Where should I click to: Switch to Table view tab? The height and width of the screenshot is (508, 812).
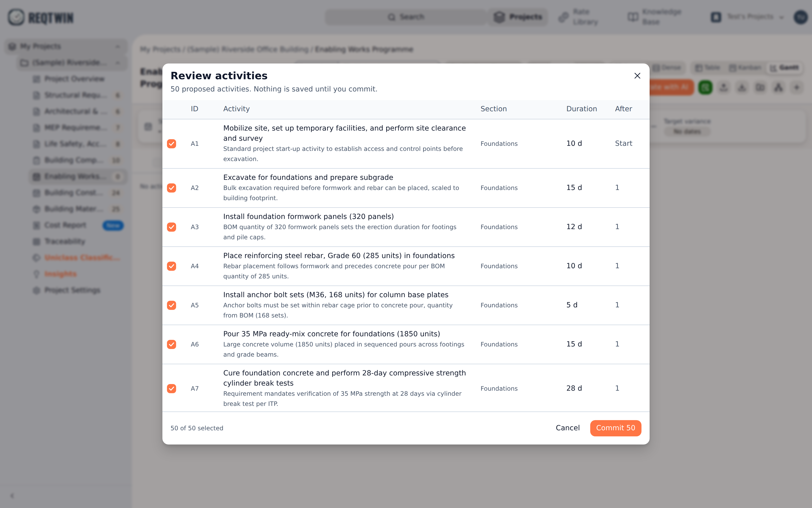(708, 68)
